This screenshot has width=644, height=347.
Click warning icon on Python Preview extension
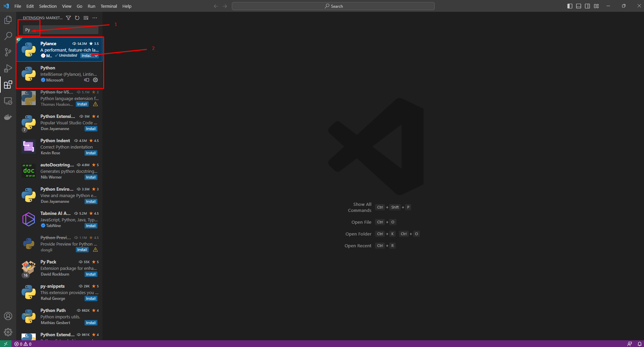95,250
